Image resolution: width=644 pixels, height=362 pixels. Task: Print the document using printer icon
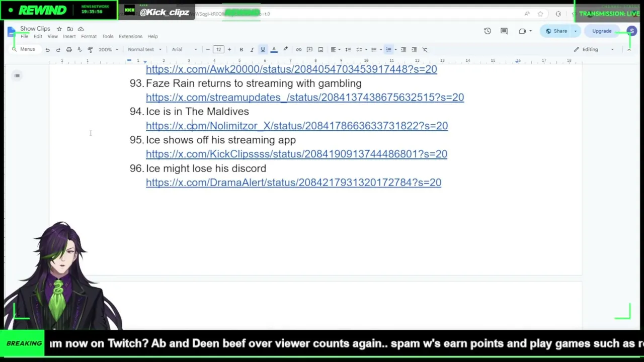click(x=69, y=49)
